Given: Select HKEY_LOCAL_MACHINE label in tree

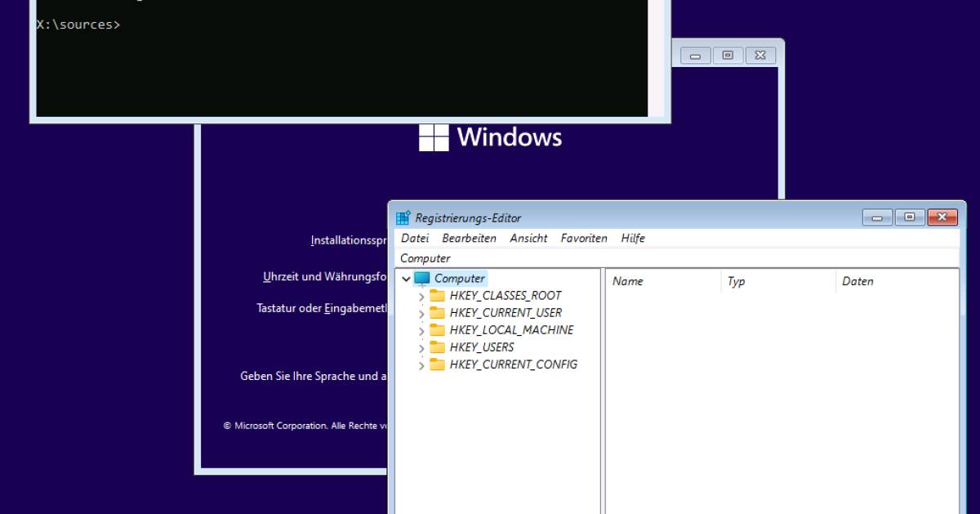Looking at the screenshot, I should [x=511, y=330].
